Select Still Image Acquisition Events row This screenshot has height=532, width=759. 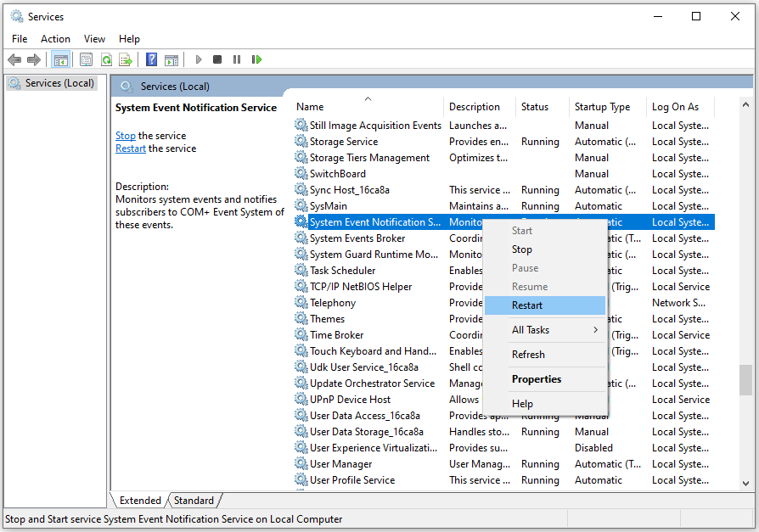(503, 126)
